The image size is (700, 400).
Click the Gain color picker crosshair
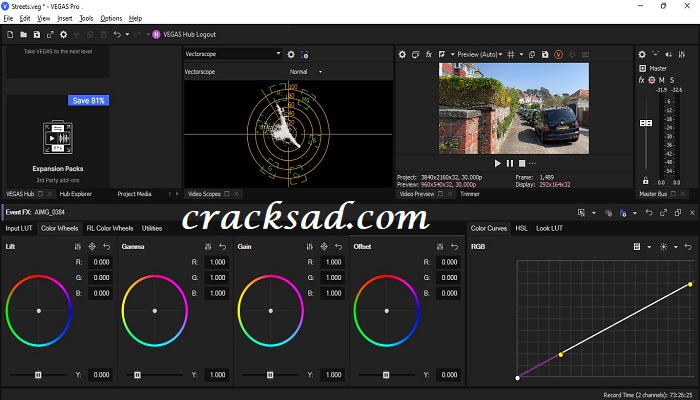pos(324,246)
